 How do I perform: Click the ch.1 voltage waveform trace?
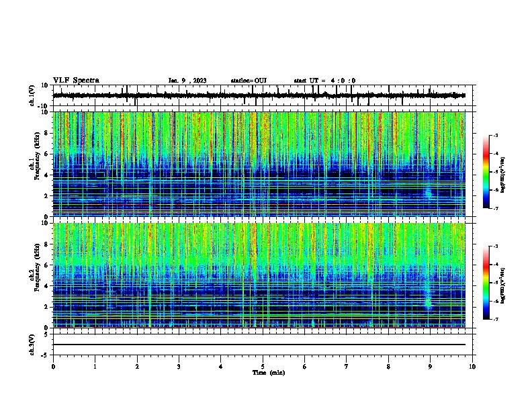[x=259, y=95]
